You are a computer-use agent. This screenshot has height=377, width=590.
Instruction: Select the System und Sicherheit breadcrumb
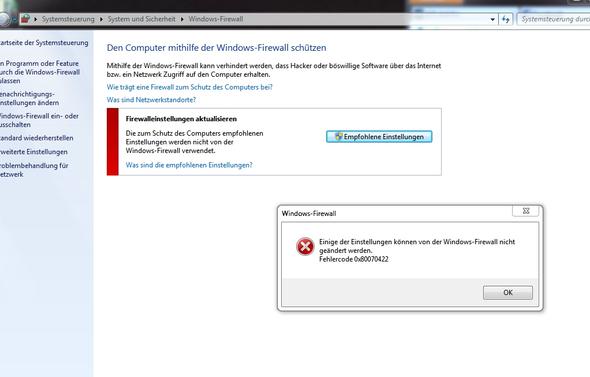pos(141,19)
